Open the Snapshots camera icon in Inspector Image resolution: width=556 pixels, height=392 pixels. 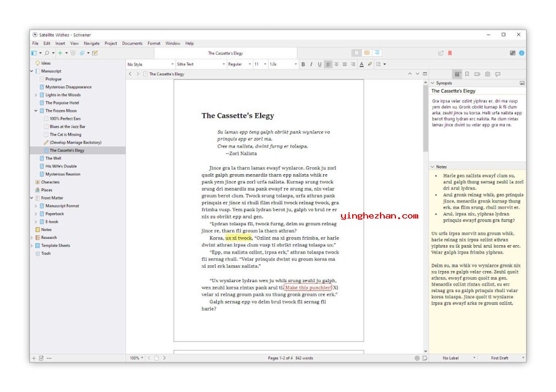(x=487, y=74)
